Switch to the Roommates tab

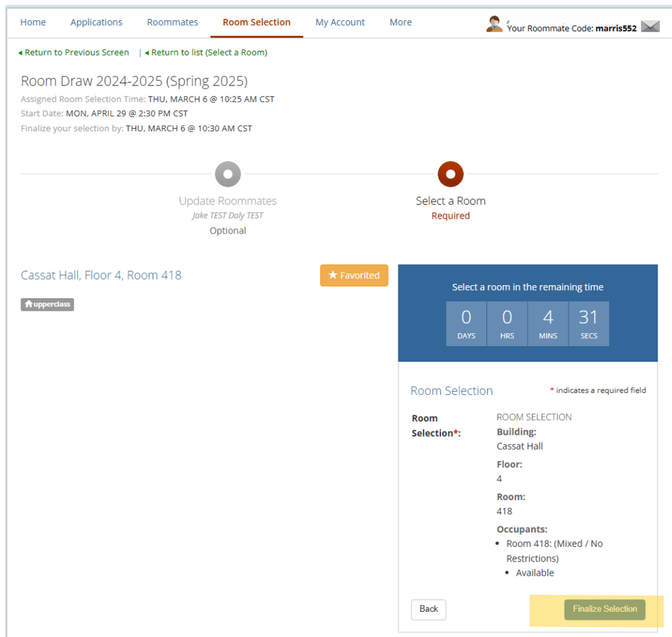pos(173,22)
